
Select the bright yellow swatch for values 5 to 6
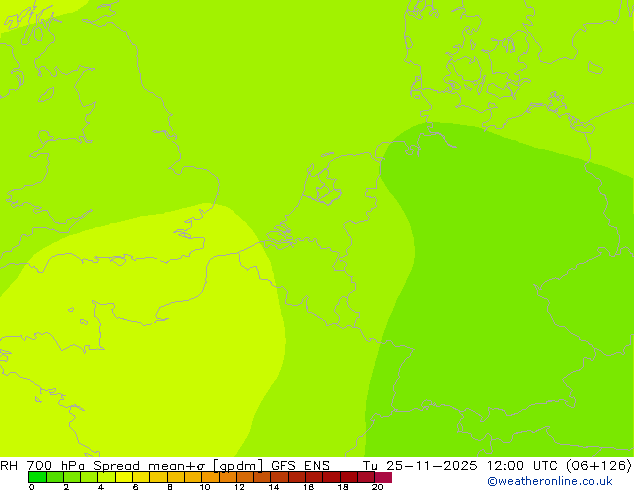(124, 477)
